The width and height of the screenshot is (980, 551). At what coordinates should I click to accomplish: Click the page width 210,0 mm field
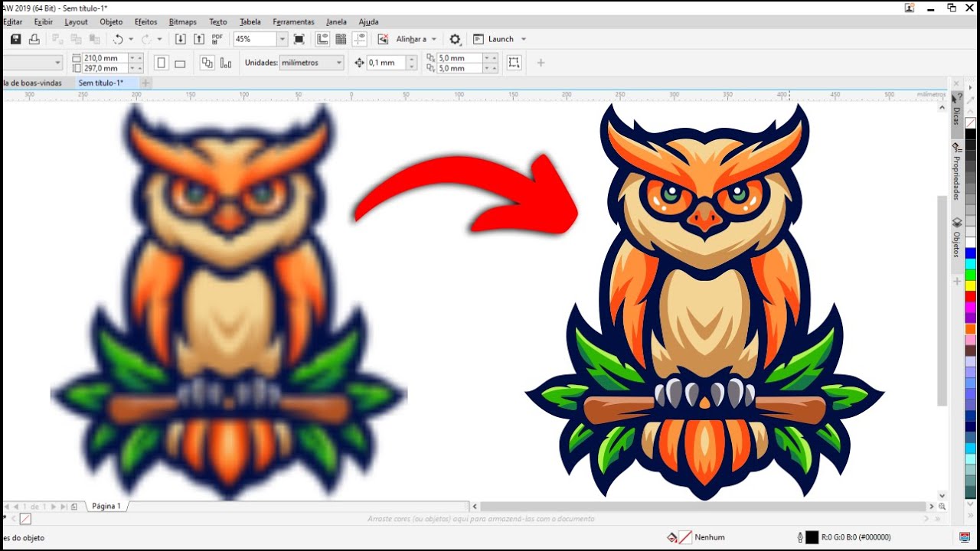[105, 58]
